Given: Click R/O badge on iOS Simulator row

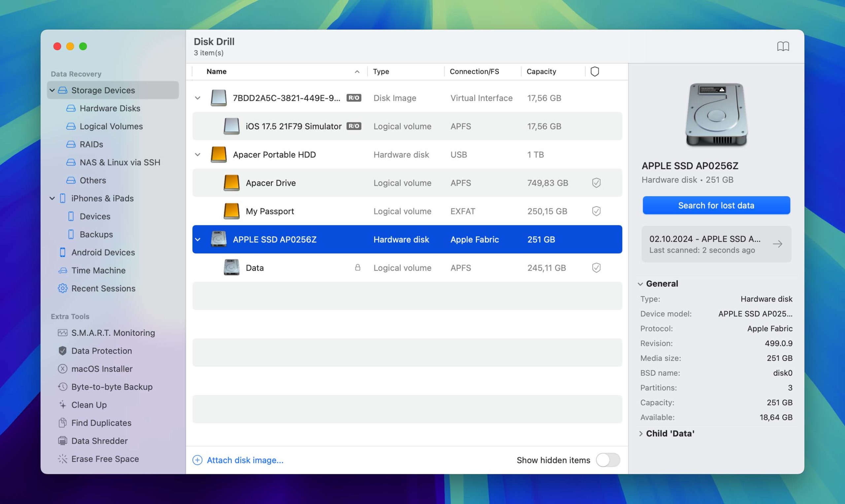Looking at the screenshot, I should coord(354,126).
